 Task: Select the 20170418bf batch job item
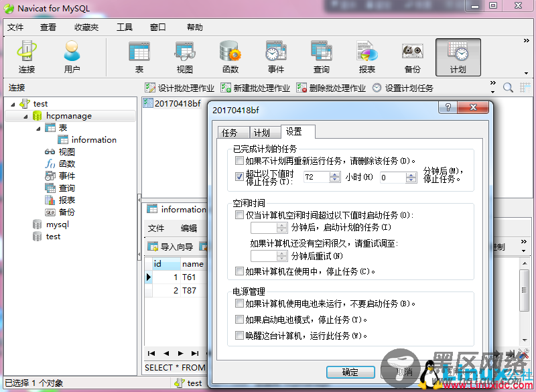click(172, 103)
